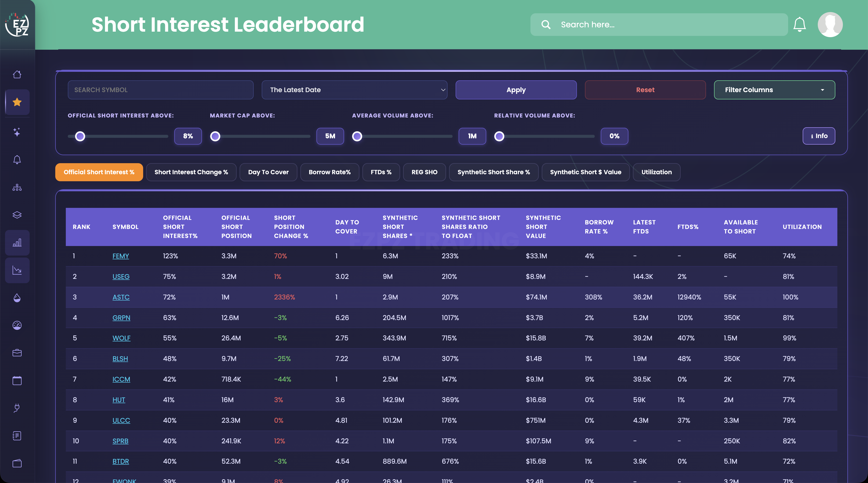
Task: Switch to Short Interest Change % tab
Action: point(191,172)
